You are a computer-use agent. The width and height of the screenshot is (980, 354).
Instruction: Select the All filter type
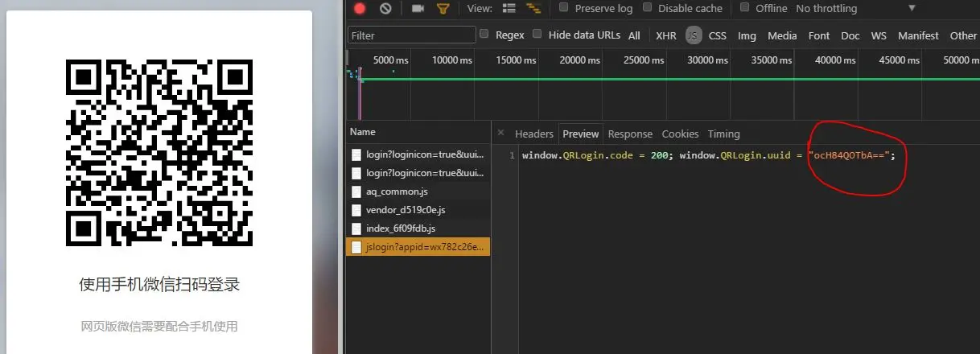click(634, 35)
